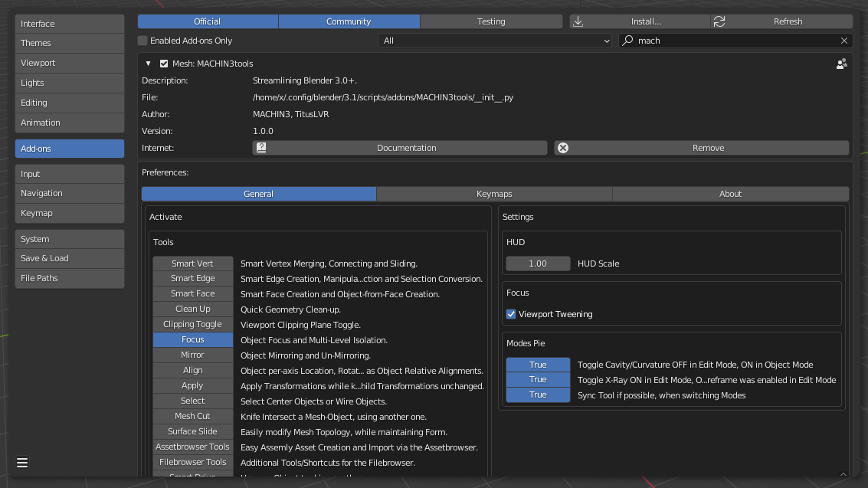Clear the 'mach' search text with X
Viewport: 868px width, 488px height.
click(843, 41)
